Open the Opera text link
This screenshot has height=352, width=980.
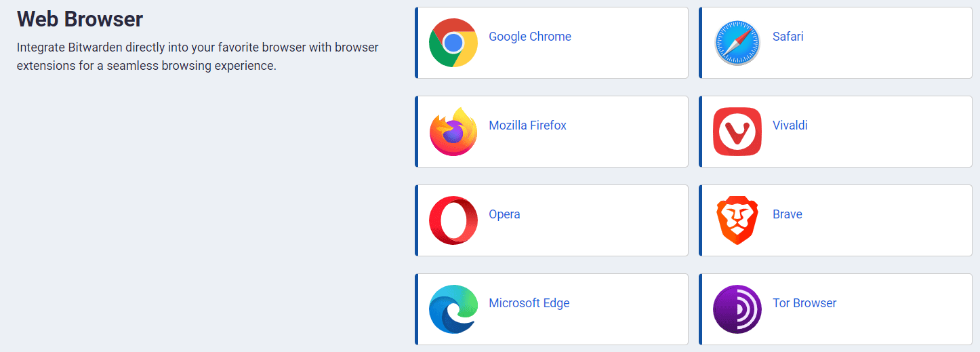coord(504,214)
